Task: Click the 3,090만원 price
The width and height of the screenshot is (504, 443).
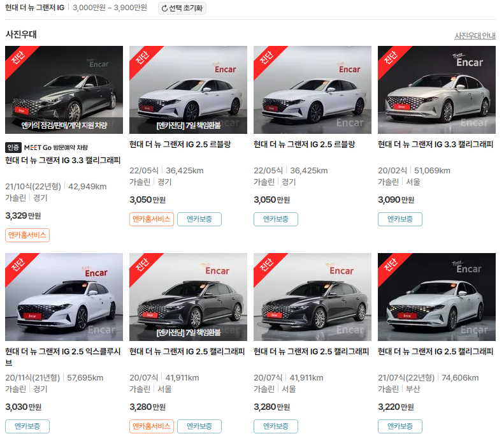Action: pyautogui.click(x=396, y=200)
